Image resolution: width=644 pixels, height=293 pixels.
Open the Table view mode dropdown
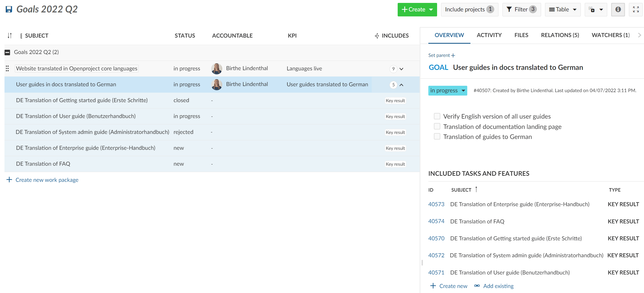tap(563, 10)
